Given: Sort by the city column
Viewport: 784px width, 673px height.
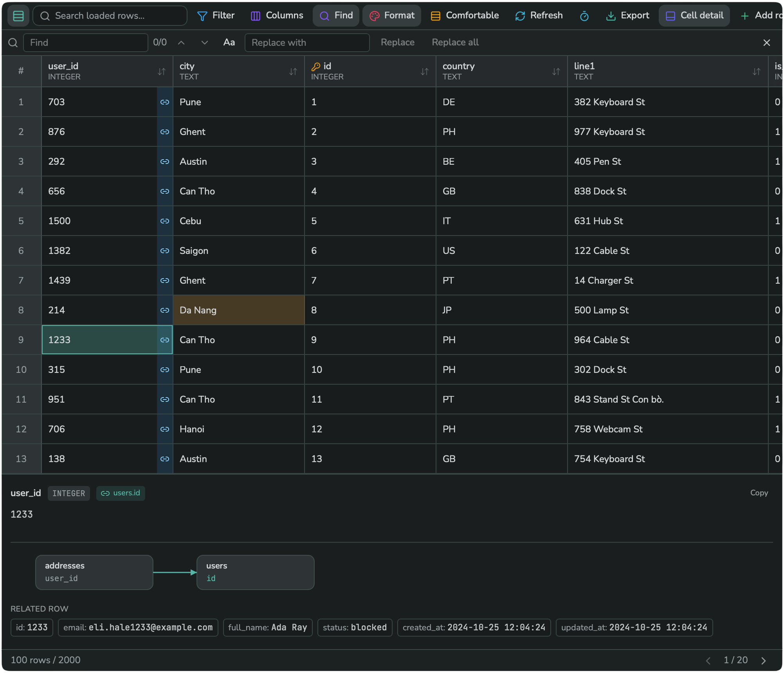Looking at the screenshot, I should [293, 72].
